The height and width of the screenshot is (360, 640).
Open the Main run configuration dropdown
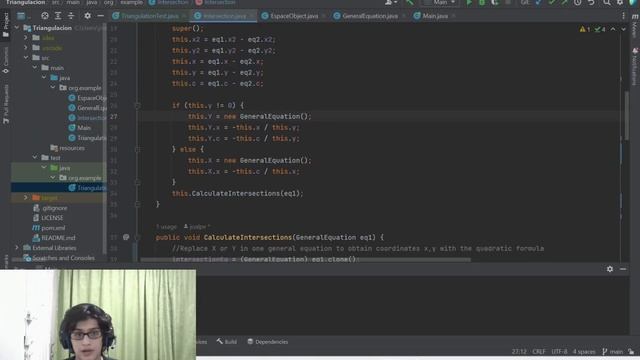coord(440,3)
